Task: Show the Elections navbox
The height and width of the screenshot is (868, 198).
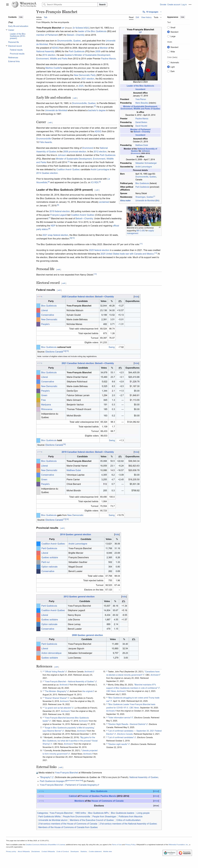Action: coord(156,805)
